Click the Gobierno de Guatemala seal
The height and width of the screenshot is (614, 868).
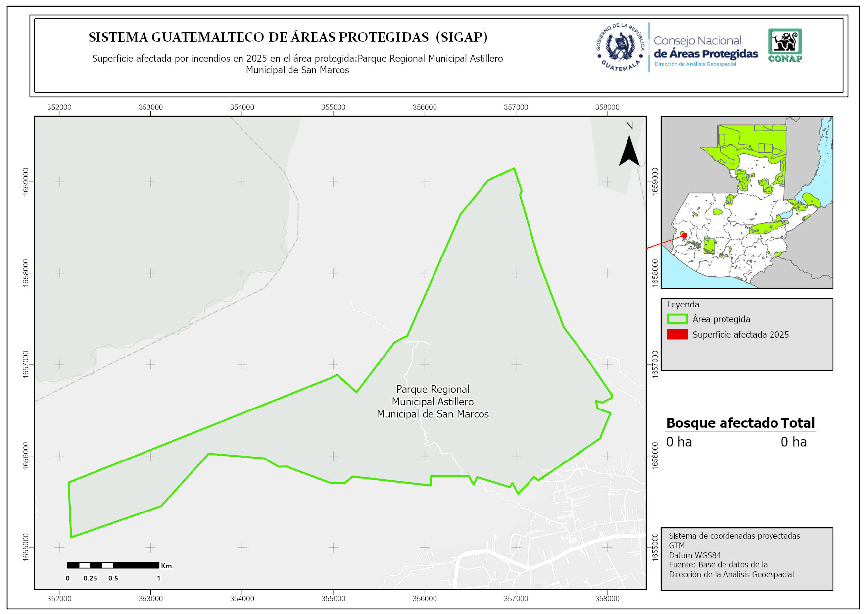[620, 48]
